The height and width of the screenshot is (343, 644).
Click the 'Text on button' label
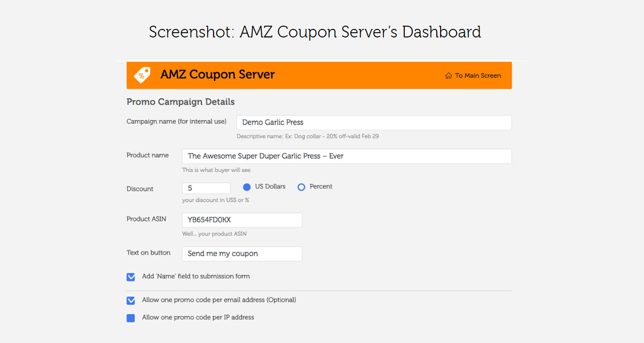148,253
